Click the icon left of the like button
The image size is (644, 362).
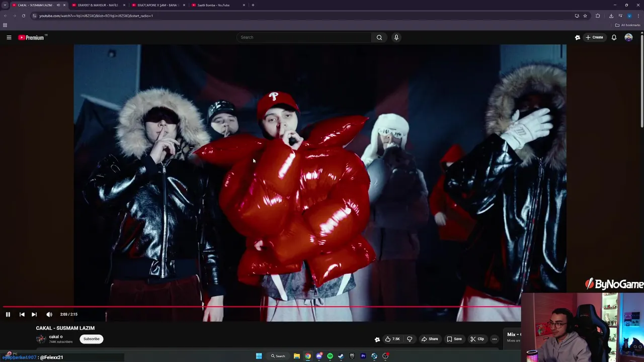(377, 339)
